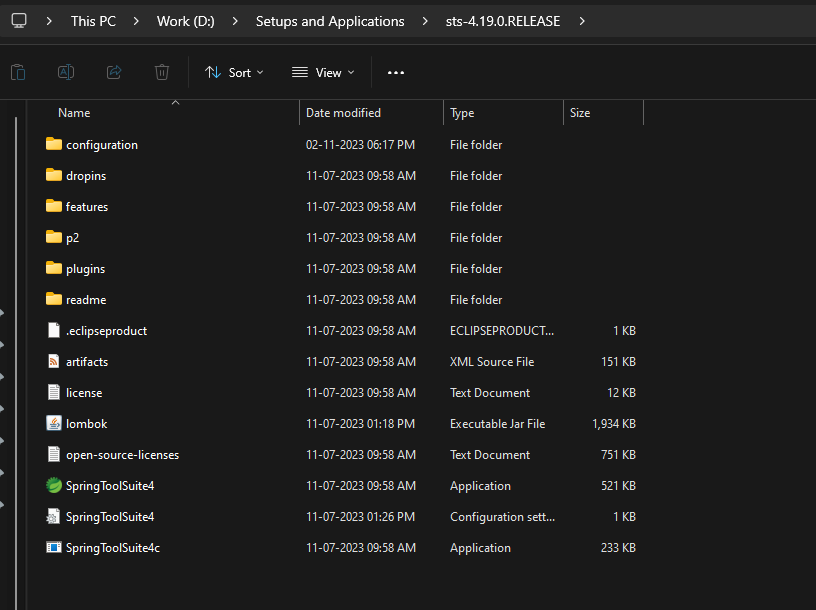Click the Delete trash icon in toolbar
Screen dimensions: 816x610
(x=162, y=72)
